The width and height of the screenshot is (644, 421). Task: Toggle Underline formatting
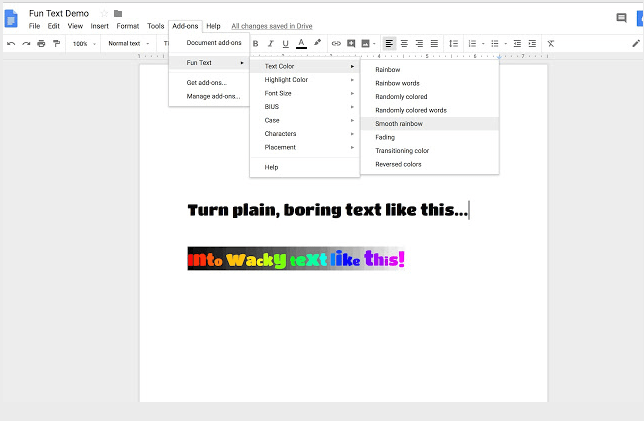(x=285, y=44)
